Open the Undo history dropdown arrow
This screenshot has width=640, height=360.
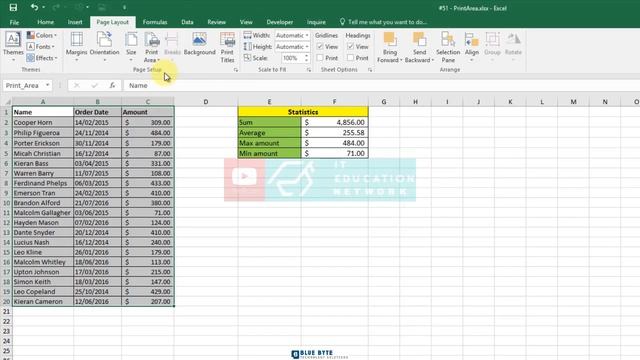(x=44, y=8)
